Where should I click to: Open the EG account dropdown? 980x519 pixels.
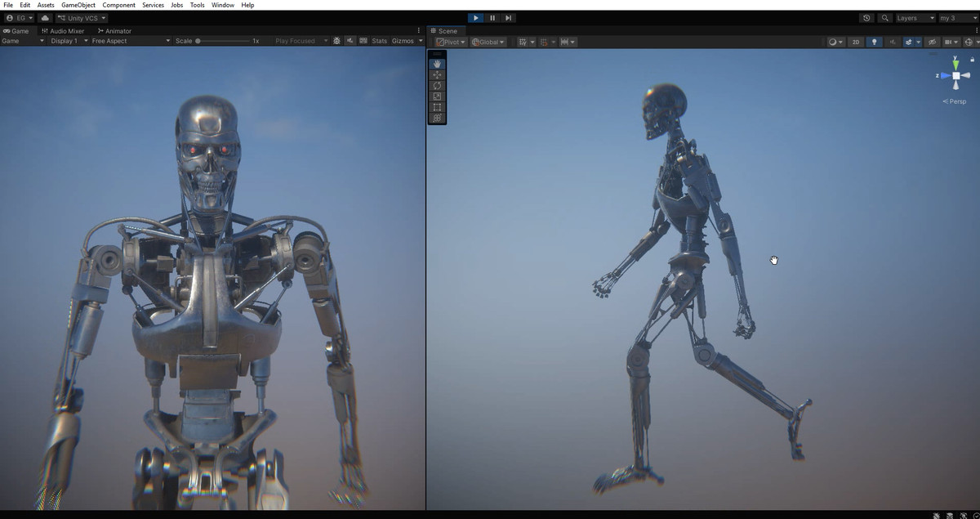click(x=20, y=18)
